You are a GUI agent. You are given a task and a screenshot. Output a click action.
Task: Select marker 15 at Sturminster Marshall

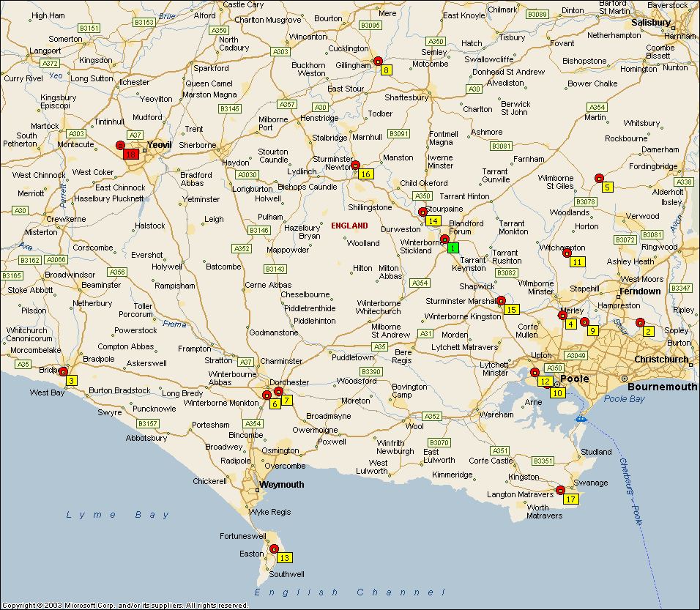tap(511, 309)
